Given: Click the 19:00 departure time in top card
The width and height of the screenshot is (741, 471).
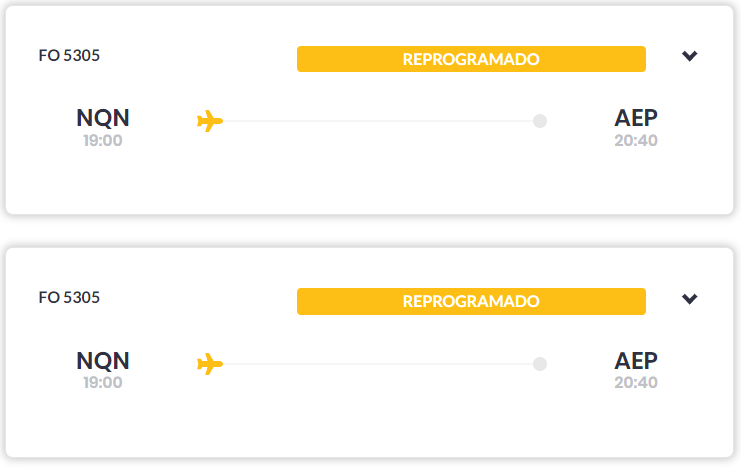Looking at the screenshot, I should coord(103,141).
